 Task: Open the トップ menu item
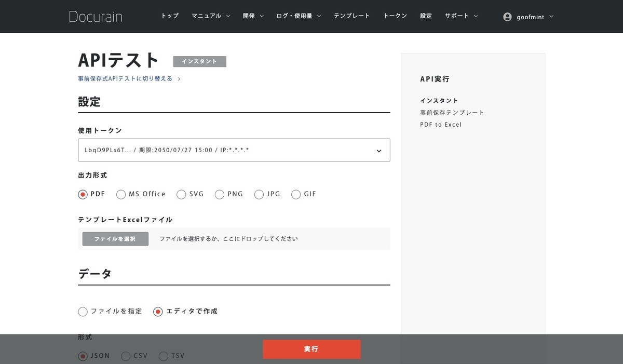[x=170, y=16]
